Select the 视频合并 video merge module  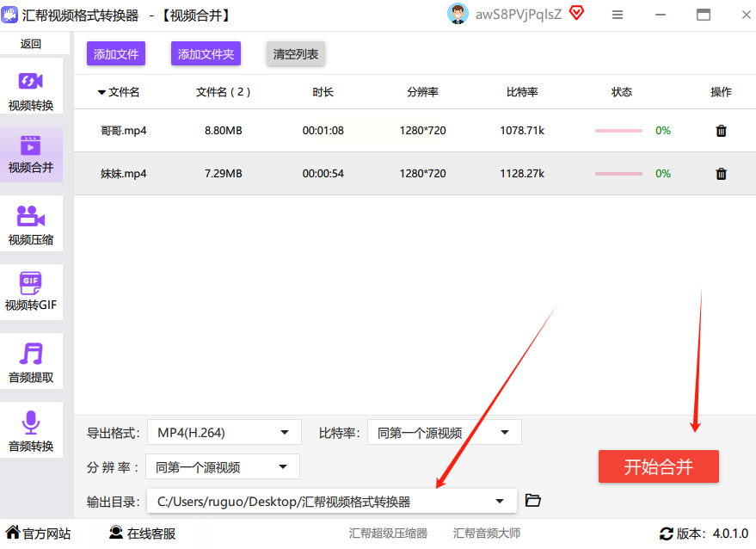[31, 154]
